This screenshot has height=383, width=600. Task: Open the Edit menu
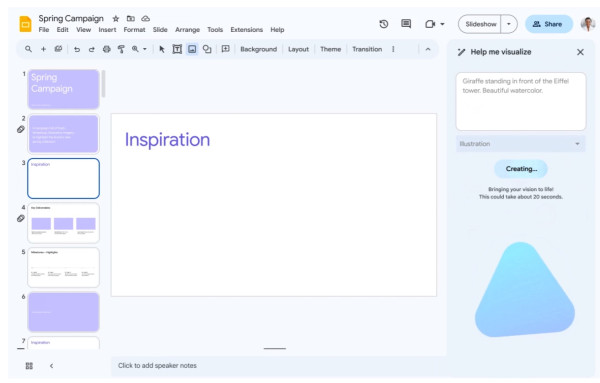(62, 29)
